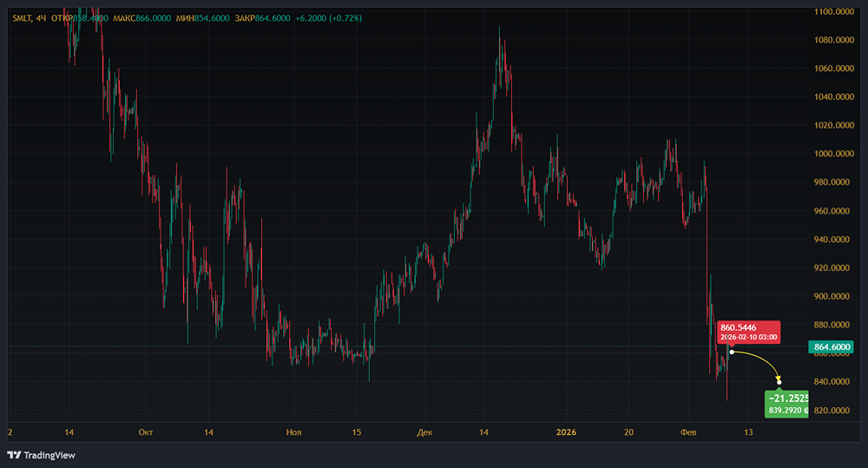This screenshot has height=468, width=868.
Task: Click the МАКС 866.0000 legend value
Action: coord(141,18)
